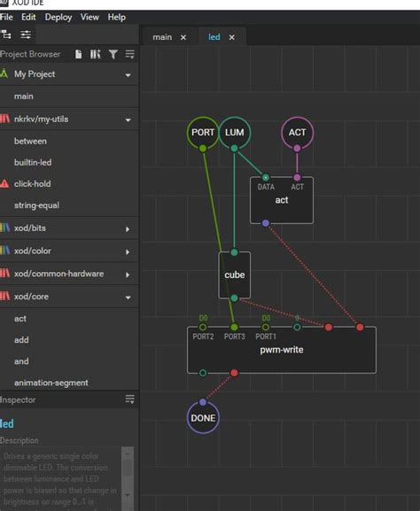Collapse the nkrkv/my-utils library
The image size is (420, 511).
click(x=128, y=120)
